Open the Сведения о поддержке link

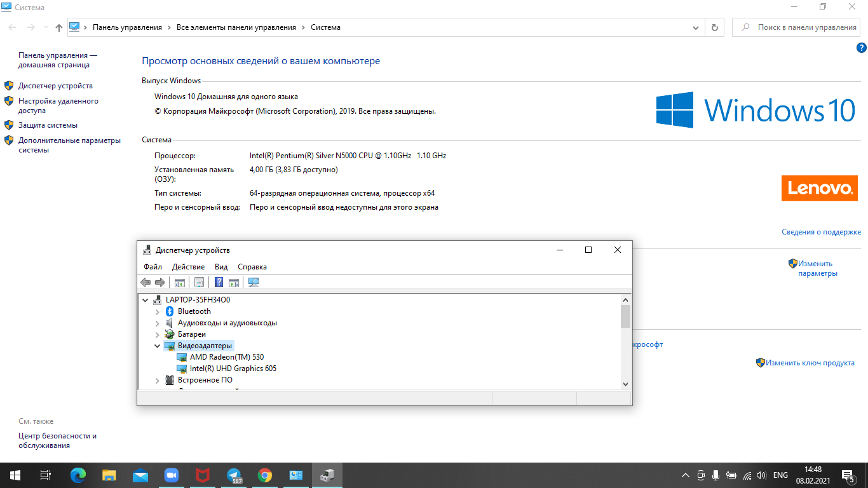tap(821, 233)
